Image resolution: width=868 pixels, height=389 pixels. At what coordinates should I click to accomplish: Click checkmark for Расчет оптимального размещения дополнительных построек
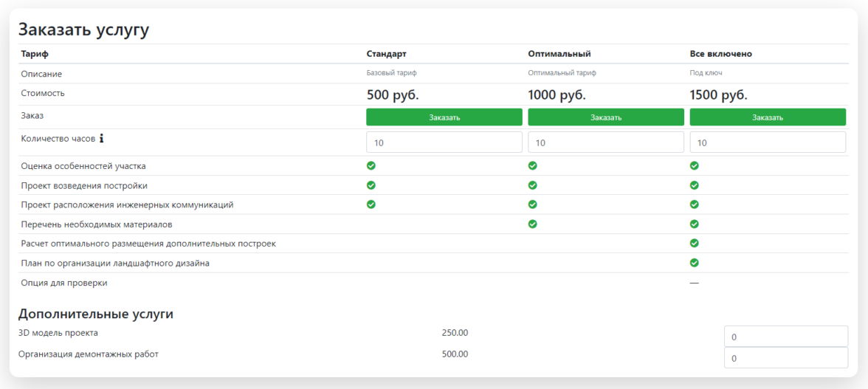(695, 243)
